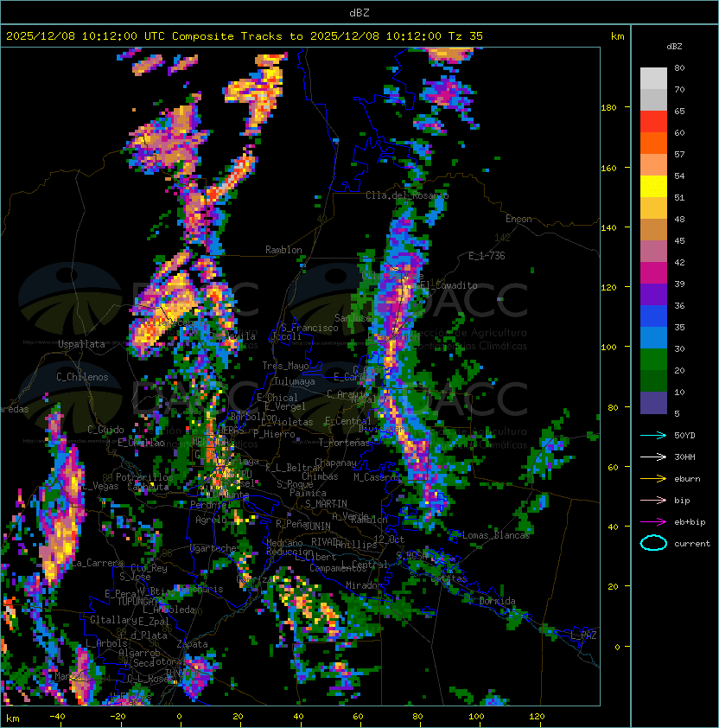Viewport: 719px width, 728px height.
Task: Click the 'Tulumaya' map label
Action: click(295, 381)
